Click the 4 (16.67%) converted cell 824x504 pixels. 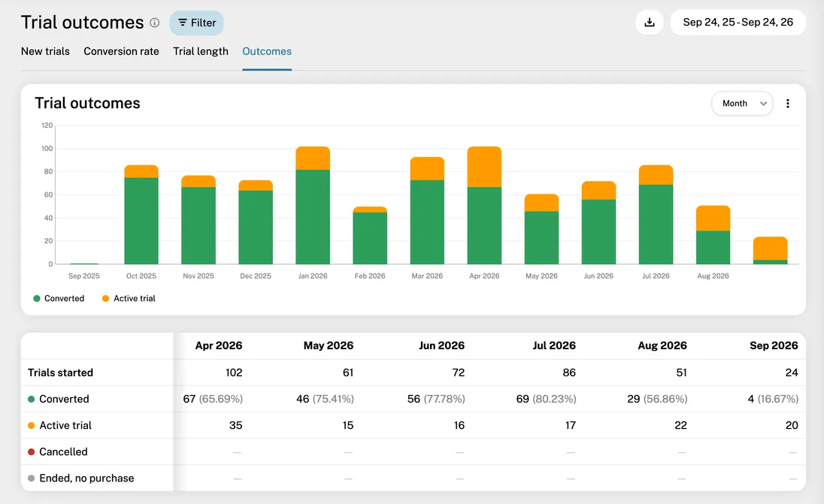[773, 399]
